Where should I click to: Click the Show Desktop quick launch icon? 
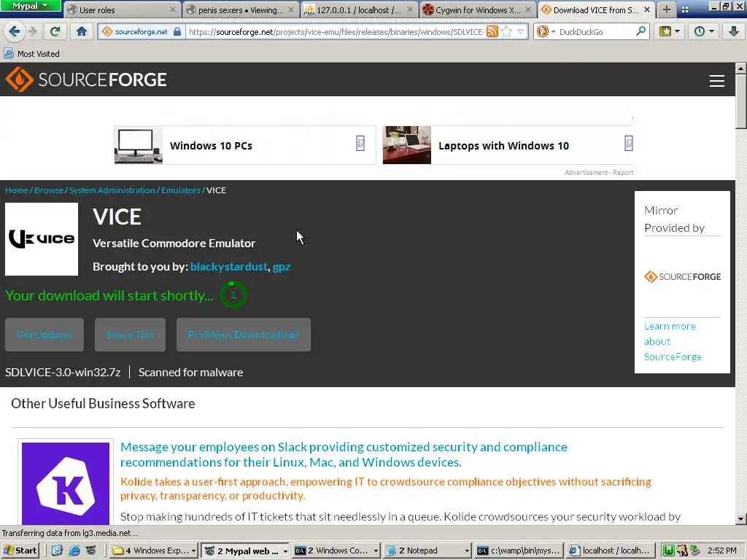(57, 551)
